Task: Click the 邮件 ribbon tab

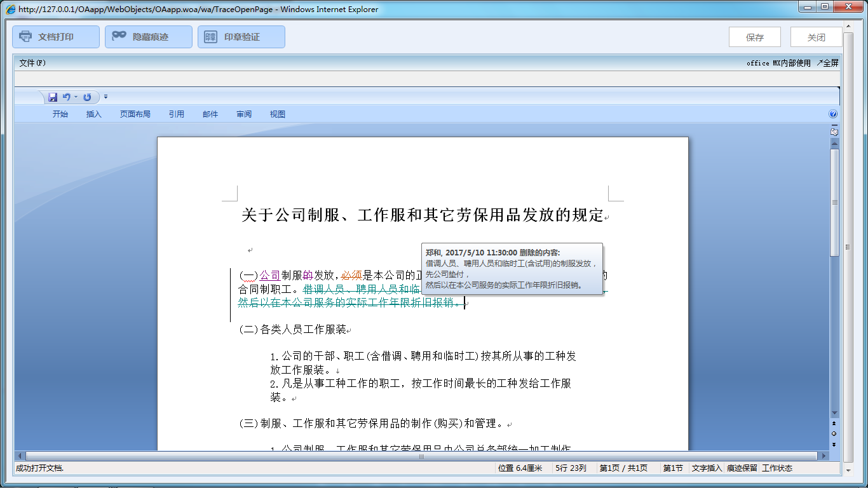Action: 210,114
